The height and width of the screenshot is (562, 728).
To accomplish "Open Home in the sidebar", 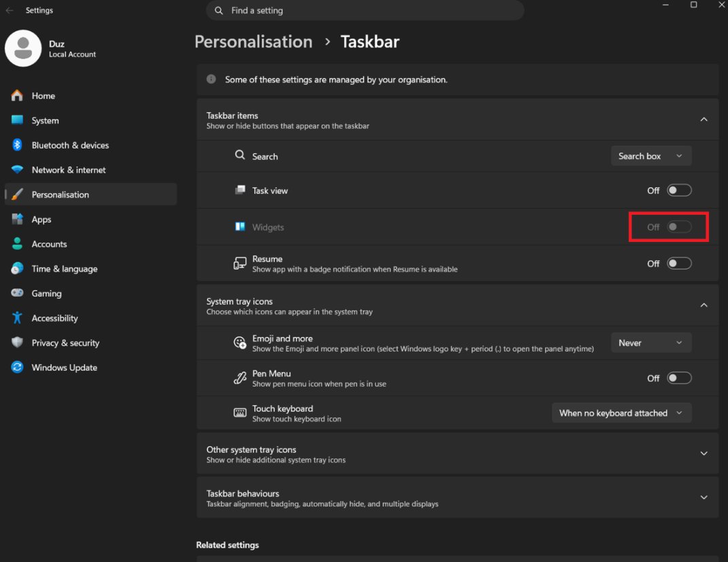I will click(90, 96).
